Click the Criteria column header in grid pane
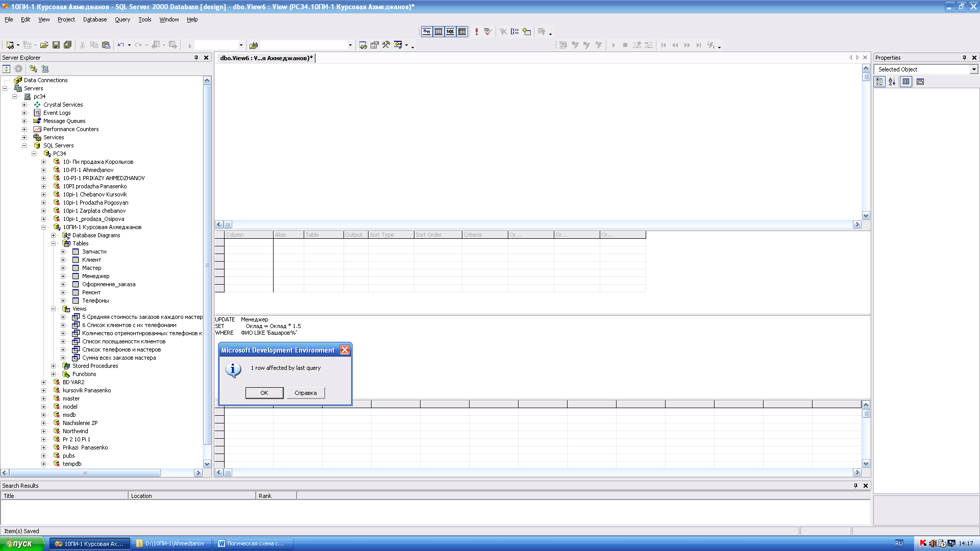The width and height of the screenshot is (980, 551). coord(485,235)
